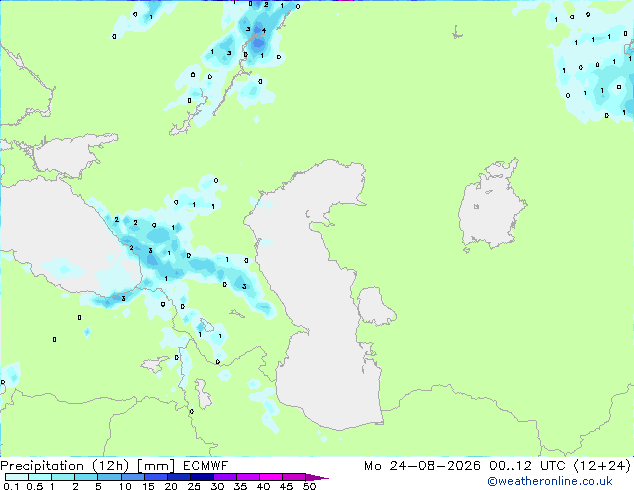Image resolution: width=634 pixels, height=490 pixels.
Task: Click the 50 legend scale label
Action: click(x=309, y=486)
